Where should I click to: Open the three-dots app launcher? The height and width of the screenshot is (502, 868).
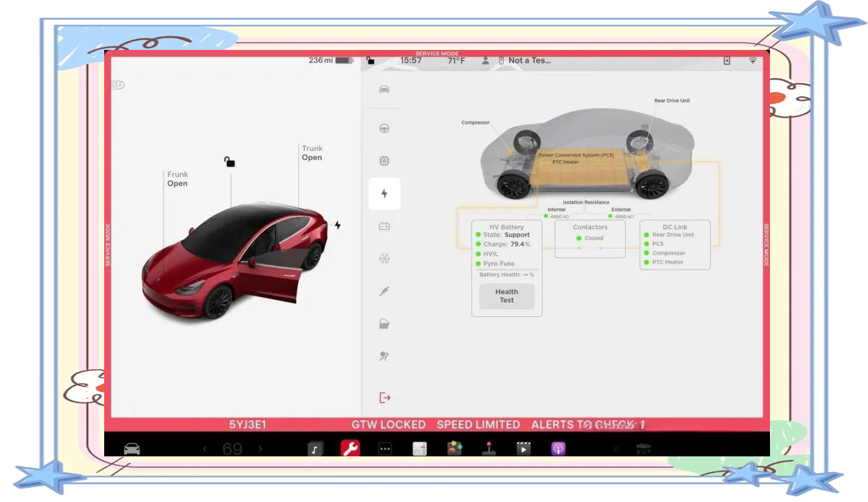385,450
